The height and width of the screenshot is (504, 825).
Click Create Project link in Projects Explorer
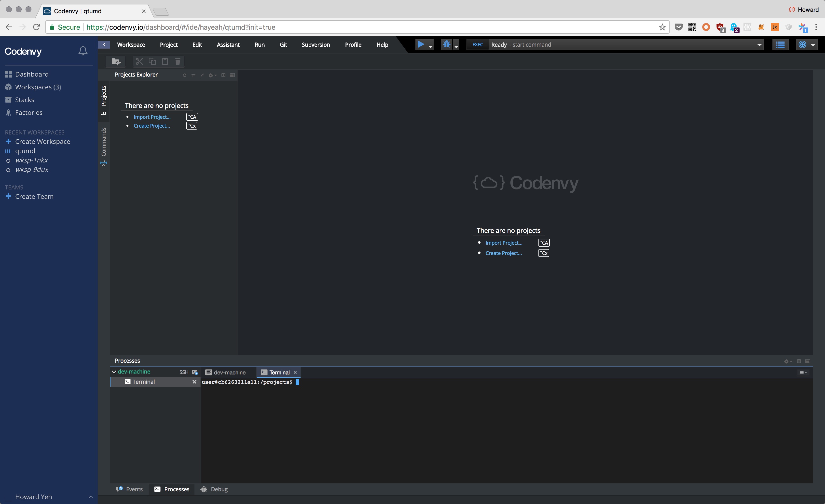point(152,126)
